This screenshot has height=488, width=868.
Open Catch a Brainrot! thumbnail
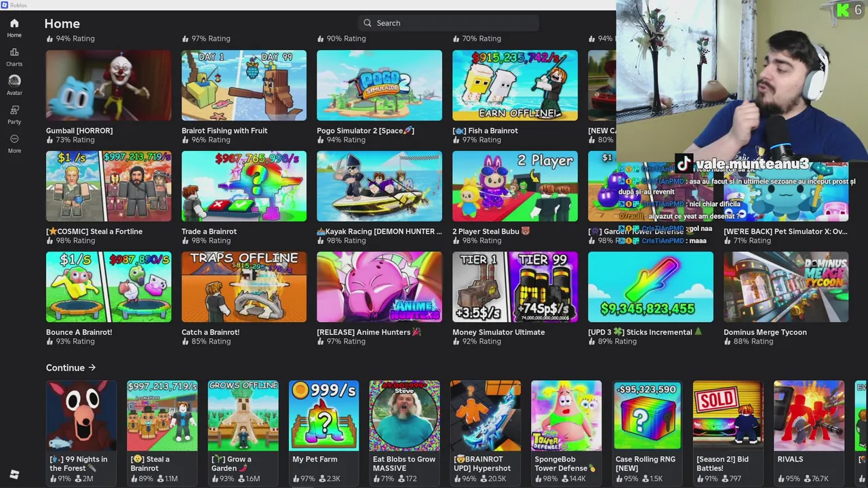point(244,287)
